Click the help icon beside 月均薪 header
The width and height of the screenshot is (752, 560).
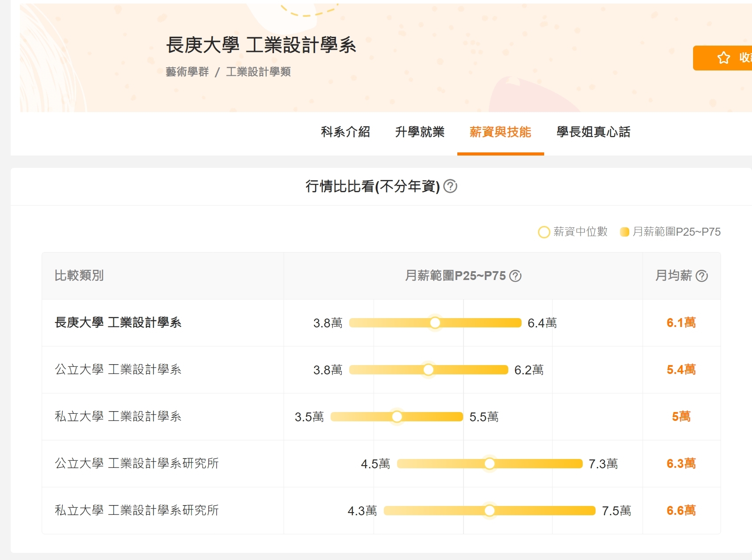point(702,276)
